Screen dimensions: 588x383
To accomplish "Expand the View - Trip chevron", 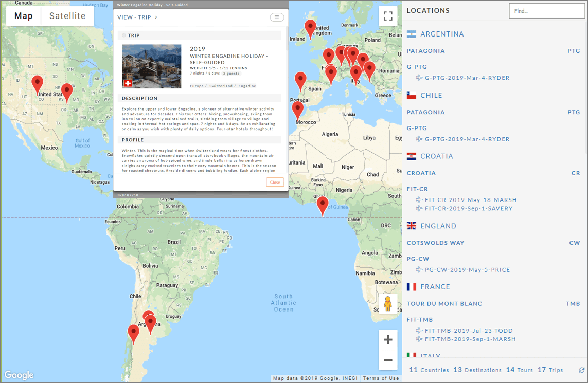I will click(x=156, y=17).
